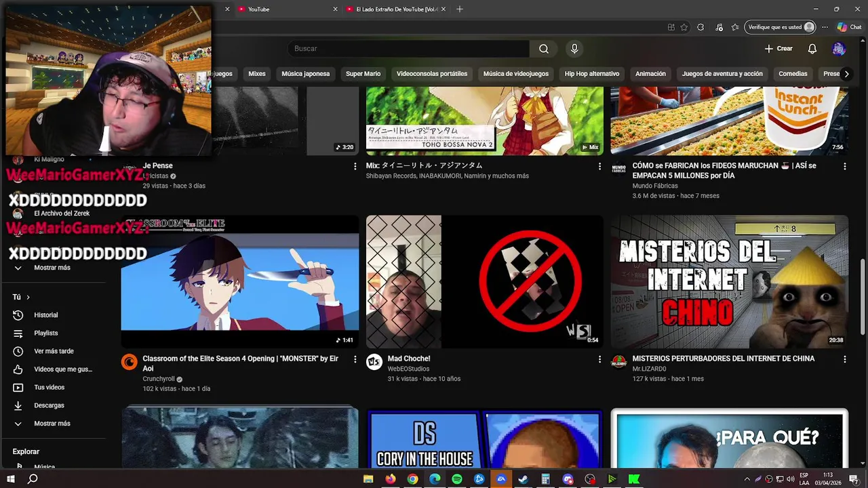Open Mundo Fábricas channel link

coord(654,186)
